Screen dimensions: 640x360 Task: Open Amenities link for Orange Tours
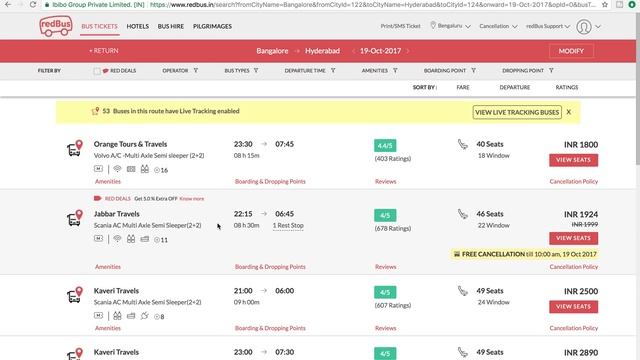coord(108,181)
